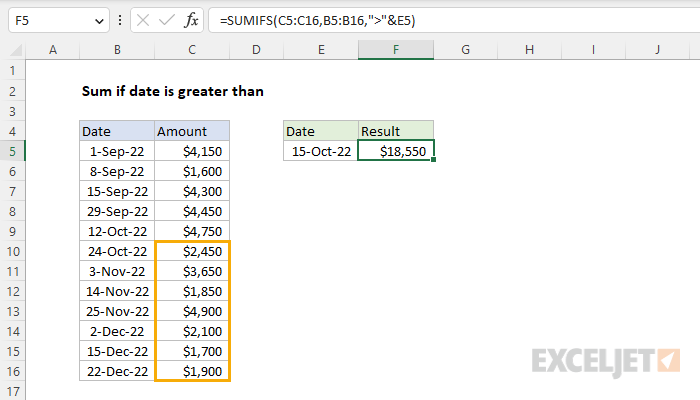The height and width of the screenshot is (400, 700).
Task: Cancel formula entry with X icon
Action: click(x=143, y=20)
